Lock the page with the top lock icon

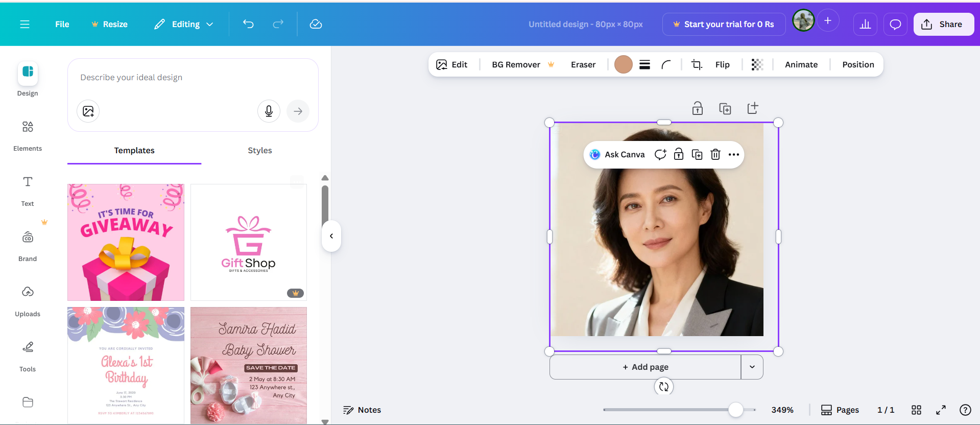pos(698,108)
